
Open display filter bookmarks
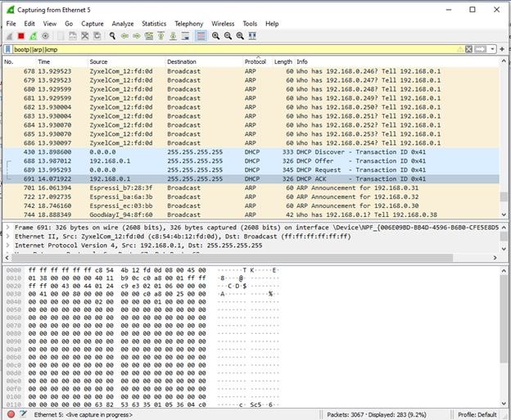[8, 49]
